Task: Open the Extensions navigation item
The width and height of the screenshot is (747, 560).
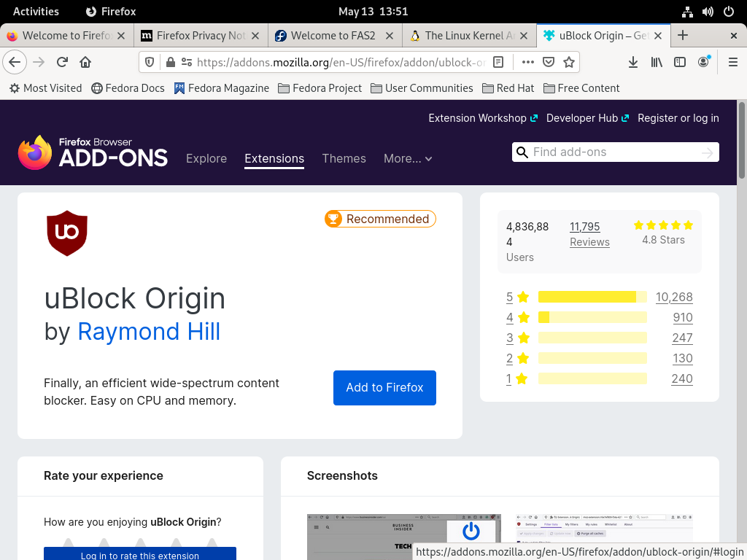Action: pos(274,158)
